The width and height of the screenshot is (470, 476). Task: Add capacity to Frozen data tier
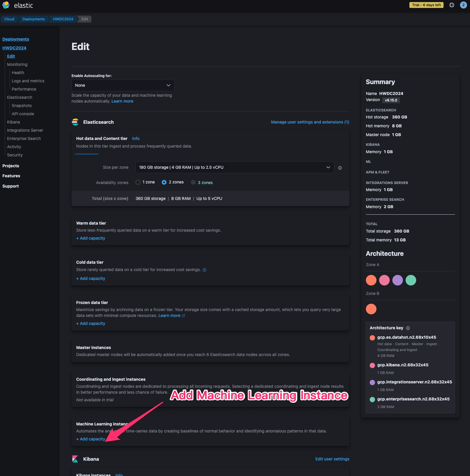[91, 323]
